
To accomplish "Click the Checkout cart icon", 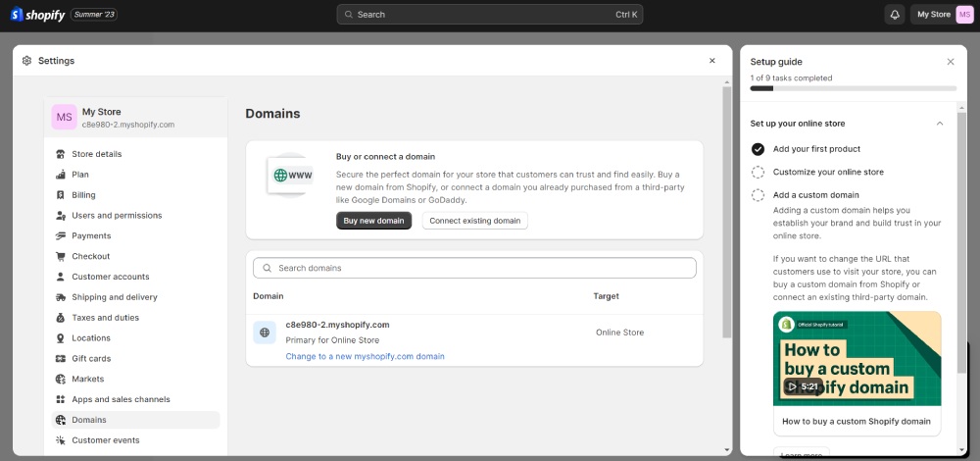I will [x=61, y=256].
